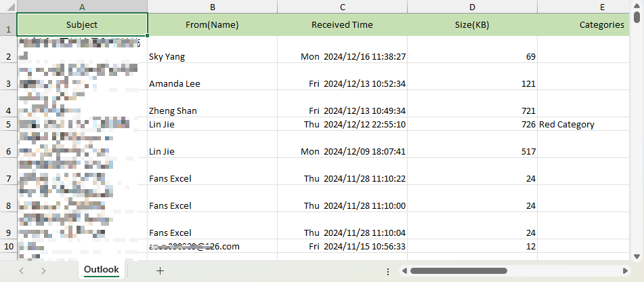Click the vertical scrollbar up arrow
Viewport: 644px width, 282px height.
(x=637, y=18)
